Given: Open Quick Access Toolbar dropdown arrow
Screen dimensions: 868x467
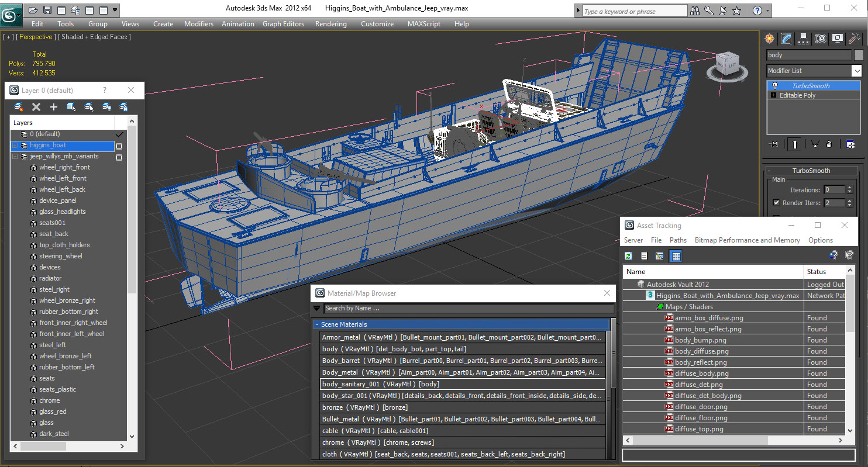Looking at the screenshot, I should (x=115, y=10).
